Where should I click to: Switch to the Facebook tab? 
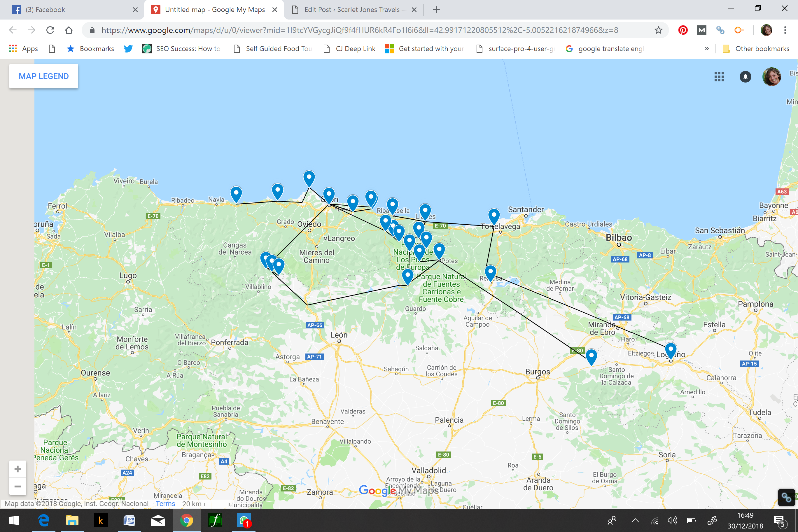pos(68,10)
